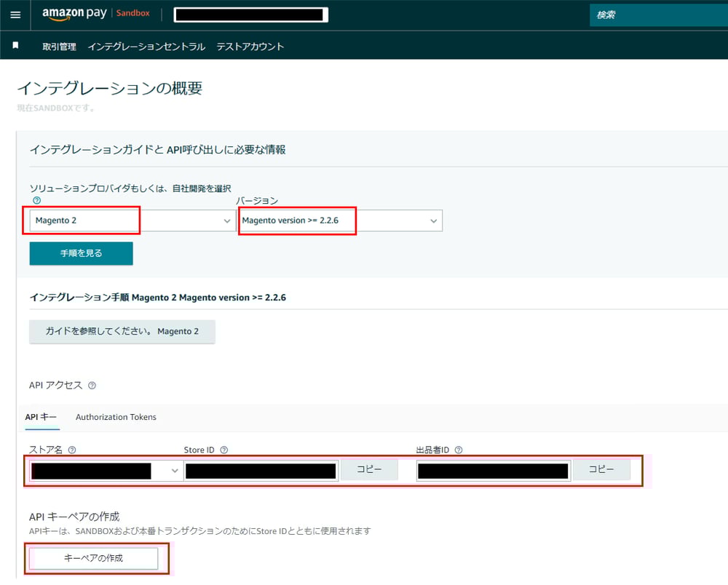728x585 pixels.
Task: Click the インテグレーションの概要 page heading
Action: tap(110, 88)
